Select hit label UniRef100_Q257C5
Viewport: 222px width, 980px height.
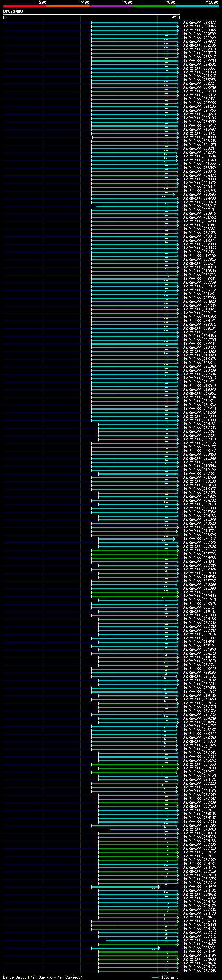(x=199, y=53)
